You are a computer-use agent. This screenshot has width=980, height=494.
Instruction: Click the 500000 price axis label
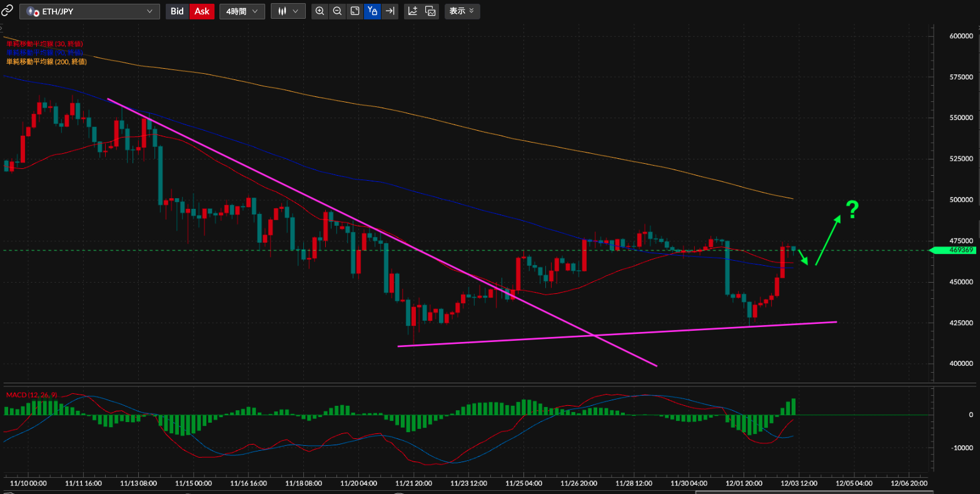pyautogui.click(x=961, y=200)
